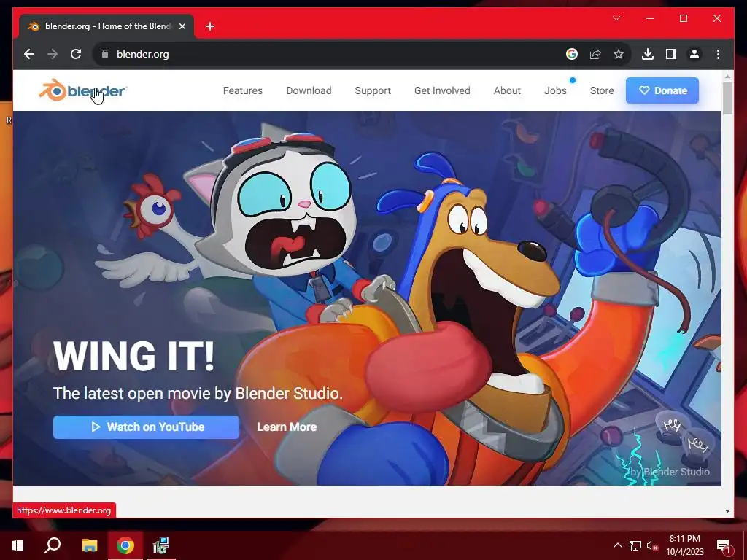Click the WING IT! headline
This screenshot has height=560, width=747.
134,356
